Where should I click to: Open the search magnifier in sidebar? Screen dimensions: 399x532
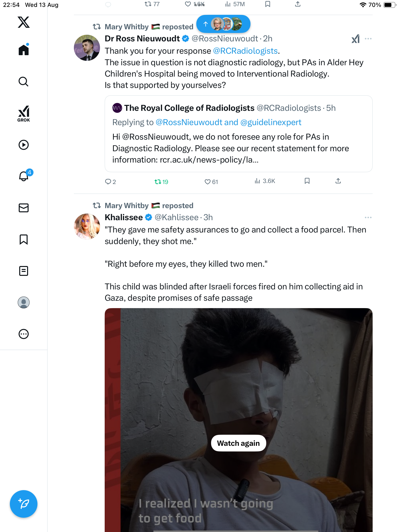(x=24, y=82)
